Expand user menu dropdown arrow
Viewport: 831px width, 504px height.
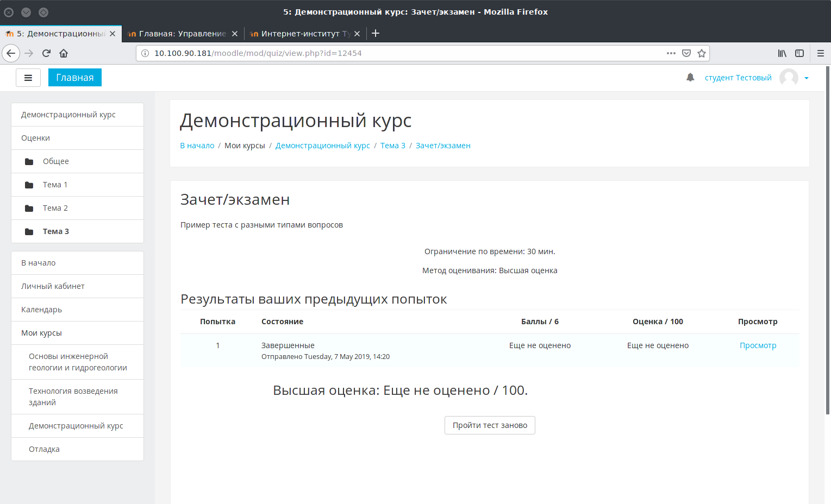[807, 78]
